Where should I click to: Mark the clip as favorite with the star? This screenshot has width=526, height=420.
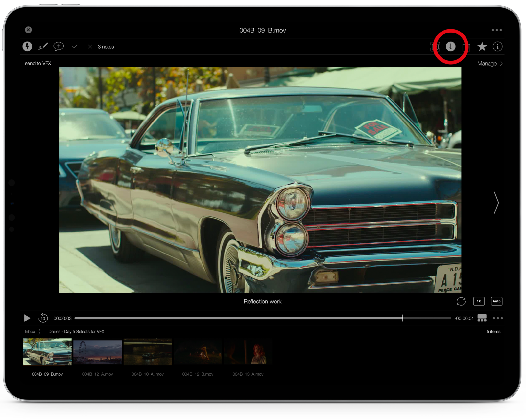coord(482,47)
